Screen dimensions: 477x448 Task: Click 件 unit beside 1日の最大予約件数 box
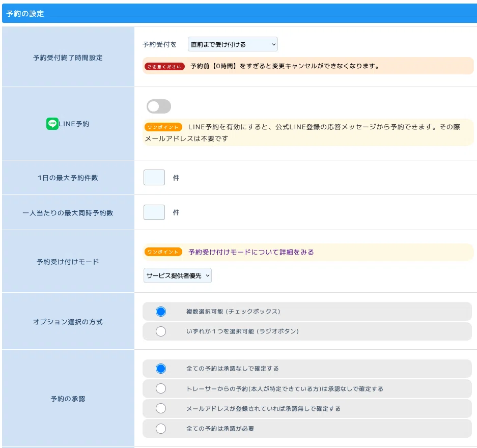point(176,178)
